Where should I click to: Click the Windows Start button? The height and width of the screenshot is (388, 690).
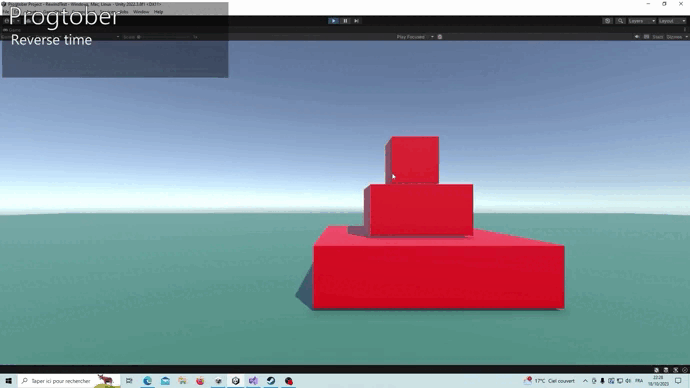pos(9,381)
